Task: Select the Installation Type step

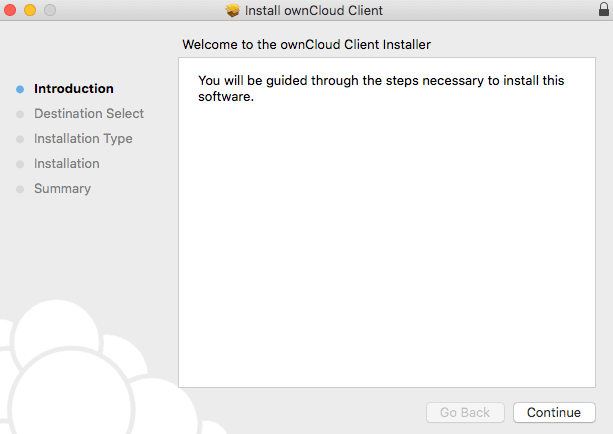Action: (83, 138)
